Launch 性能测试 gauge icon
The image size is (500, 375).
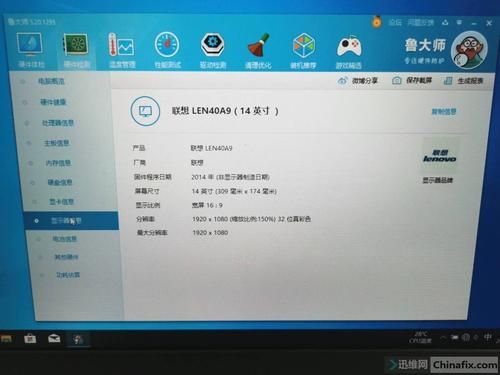pyautogui.click(x=167, y=50)
